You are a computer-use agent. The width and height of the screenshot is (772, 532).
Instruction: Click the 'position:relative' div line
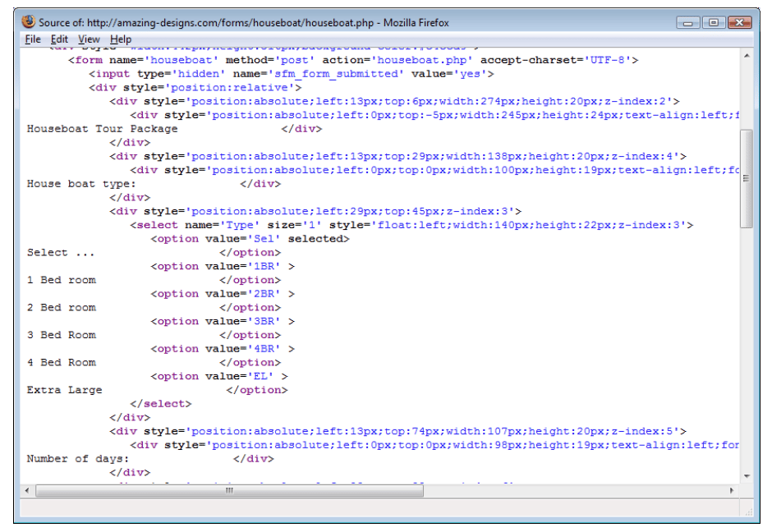pos(195,88)
